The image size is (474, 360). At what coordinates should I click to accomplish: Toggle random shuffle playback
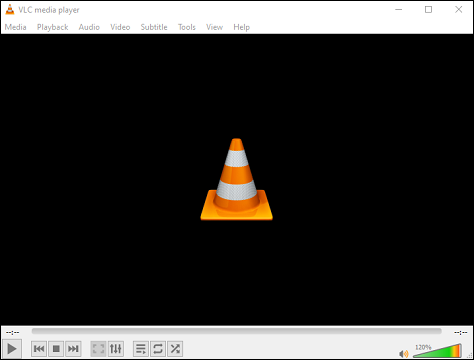(x=175, y=349)
